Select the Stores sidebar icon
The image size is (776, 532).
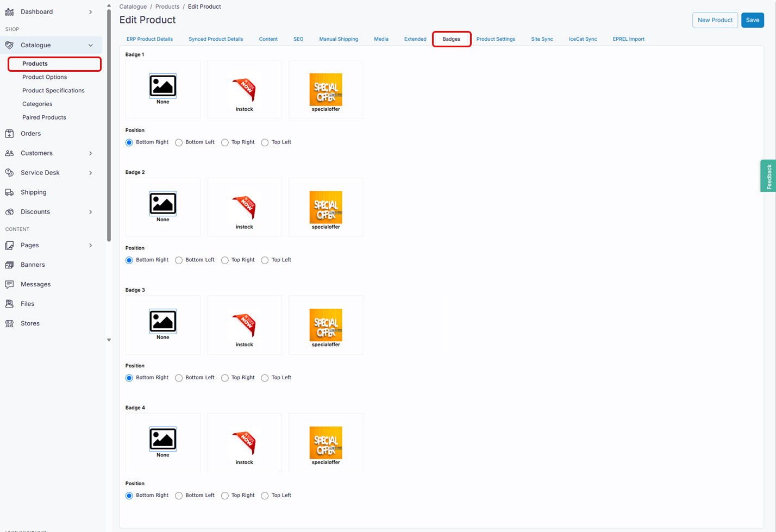9,323
